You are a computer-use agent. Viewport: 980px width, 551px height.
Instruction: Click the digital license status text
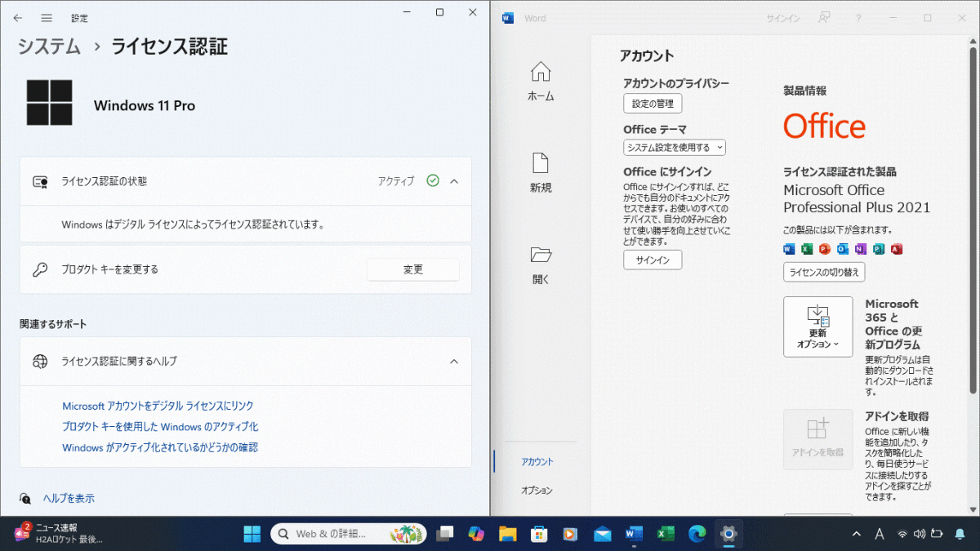point(193,224)
